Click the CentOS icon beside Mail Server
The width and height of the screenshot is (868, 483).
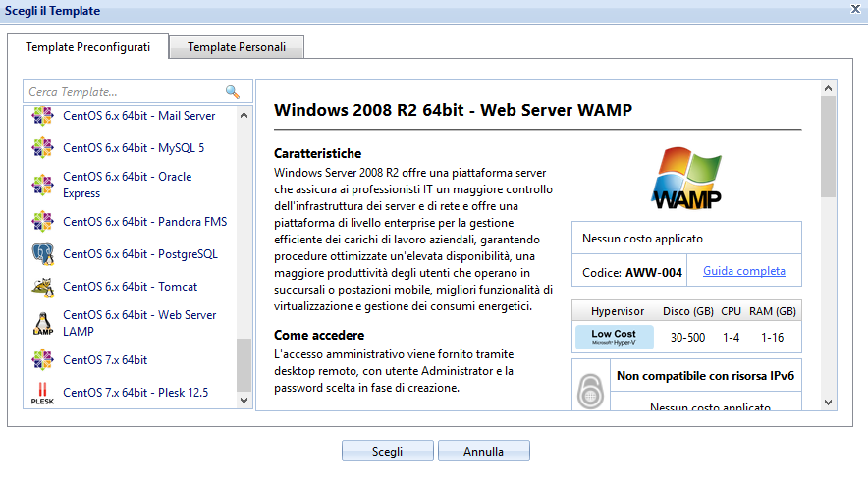pos(42,116)
